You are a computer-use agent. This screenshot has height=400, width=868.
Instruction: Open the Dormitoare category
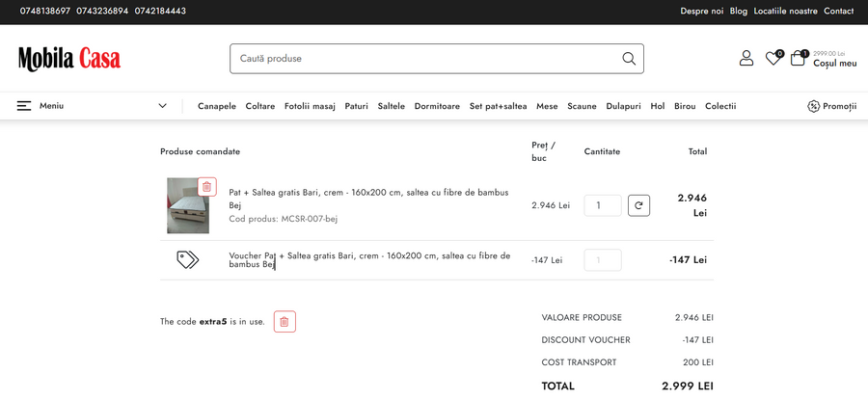437,106
